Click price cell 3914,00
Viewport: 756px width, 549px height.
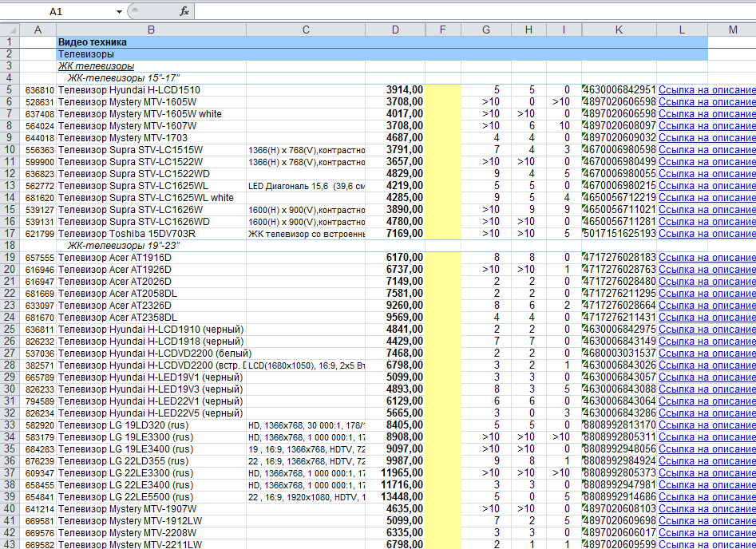[395, 90]
